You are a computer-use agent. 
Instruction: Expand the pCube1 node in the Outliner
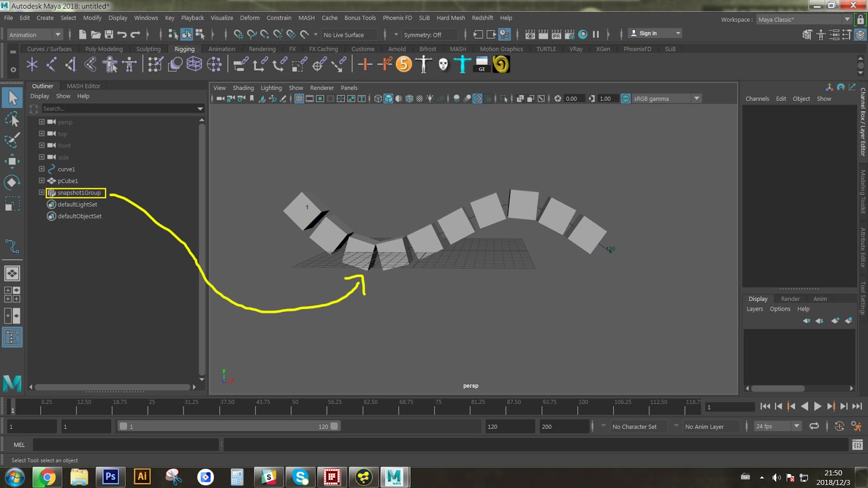[x=42, y=181]
